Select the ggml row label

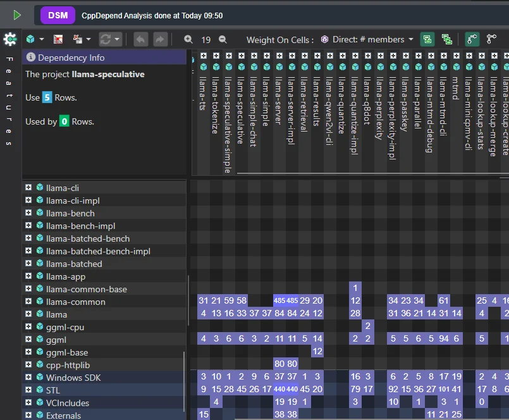tap(56, 340)
